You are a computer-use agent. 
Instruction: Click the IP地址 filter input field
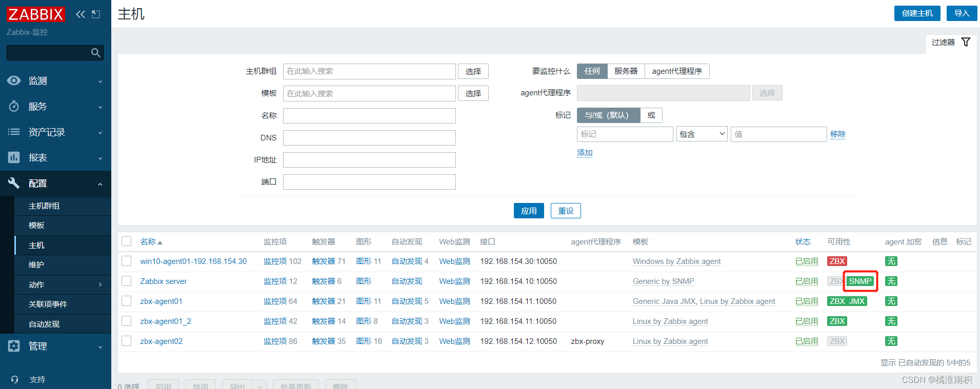[369, 160]
